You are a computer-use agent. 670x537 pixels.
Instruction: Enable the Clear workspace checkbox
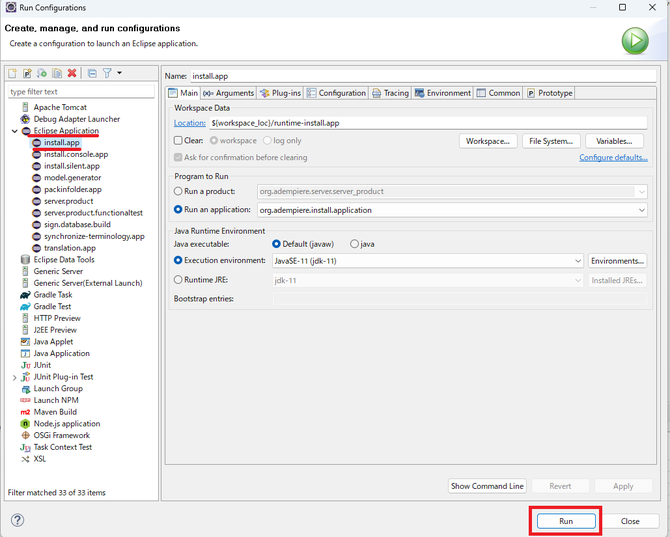tap(179, 141)
